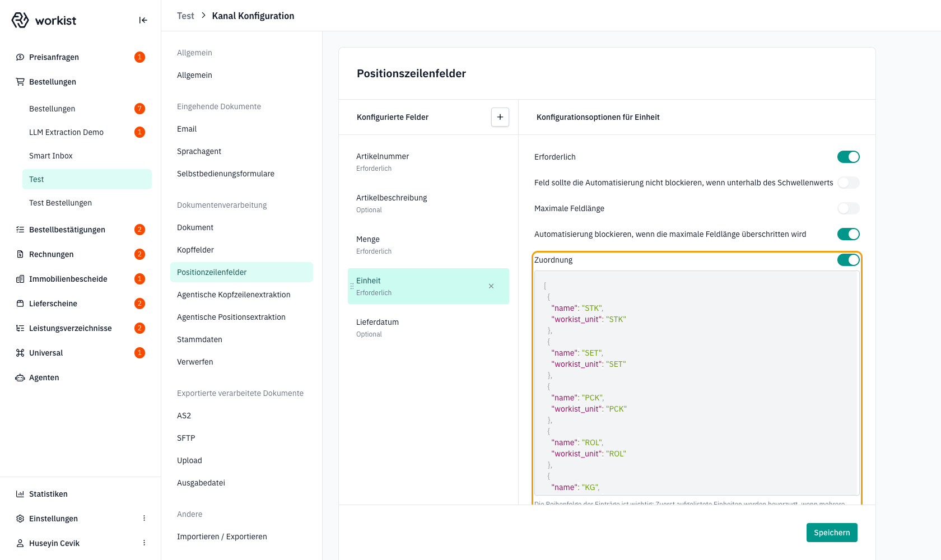
Task: Select Agentische Positionsextraktion menu item
Action: pos(231,317)
